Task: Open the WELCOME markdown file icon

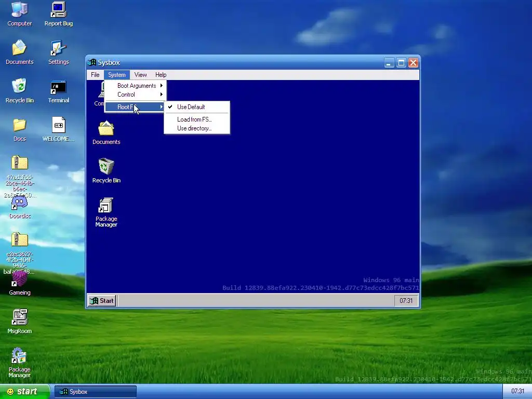Action: 58,129
